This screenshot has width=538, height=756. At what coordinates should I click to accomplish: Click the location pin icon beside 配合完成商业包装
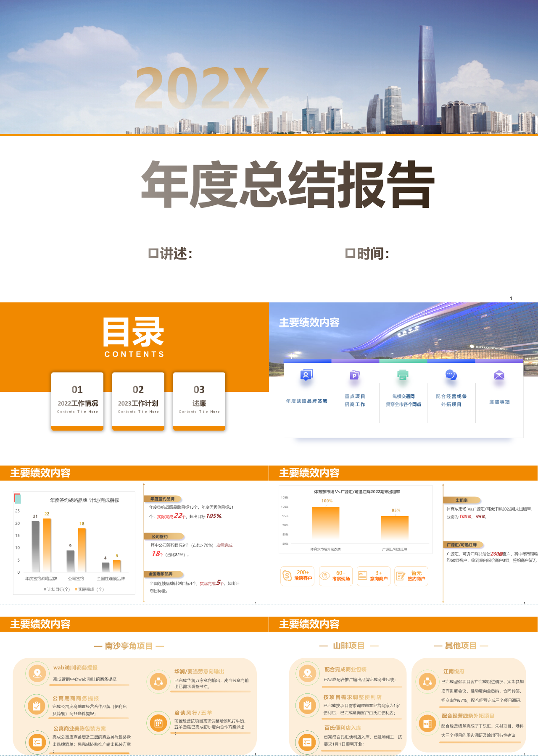click(307, 673)
